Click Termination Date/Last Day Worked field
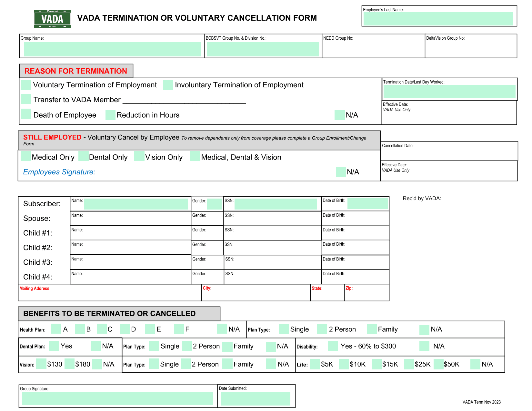Viewport: 532px width, 411px height. (x=449, y=92)
